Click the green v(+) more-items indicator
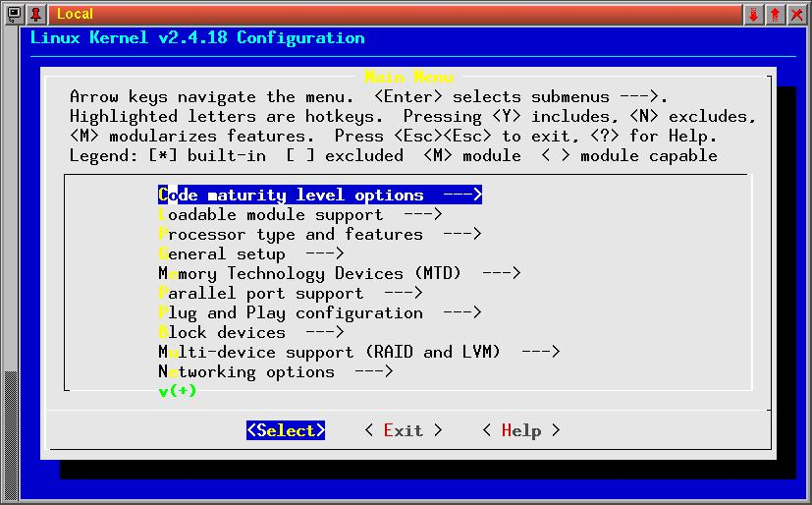Screen dimensions: 812x505 (178, 390)
